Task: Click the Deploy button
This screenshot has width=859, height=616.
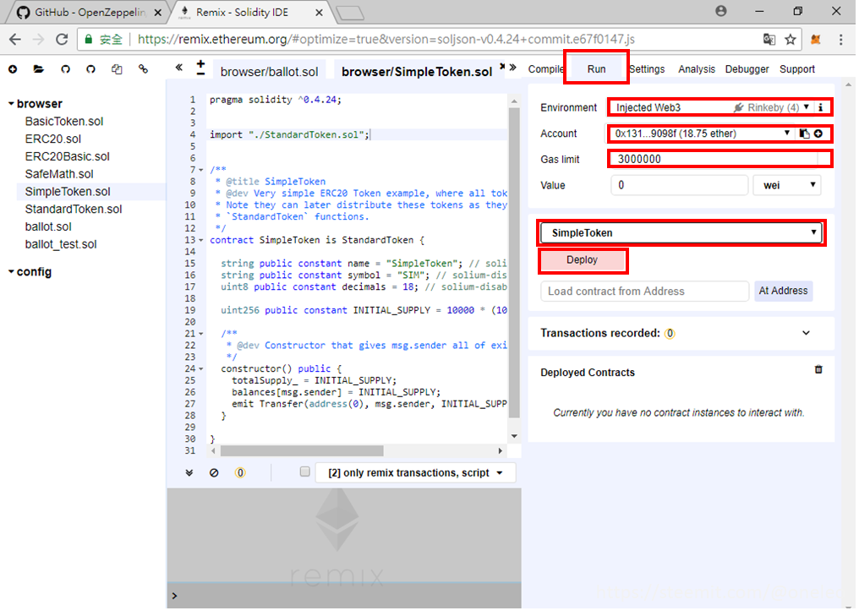Action: pyautogui.click(x=582, y=260)
